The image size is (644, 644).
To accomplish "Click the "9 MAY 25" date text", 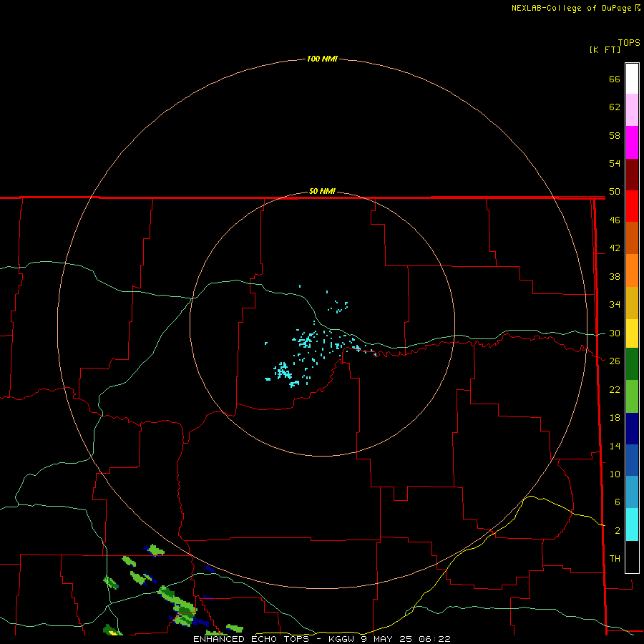I will [x=388, y=639].
